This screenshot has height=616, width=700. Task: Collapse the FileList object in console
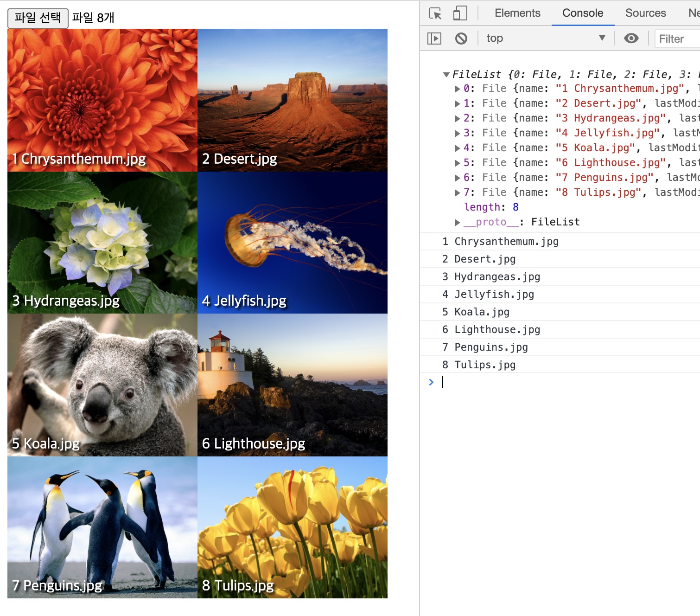446,75
